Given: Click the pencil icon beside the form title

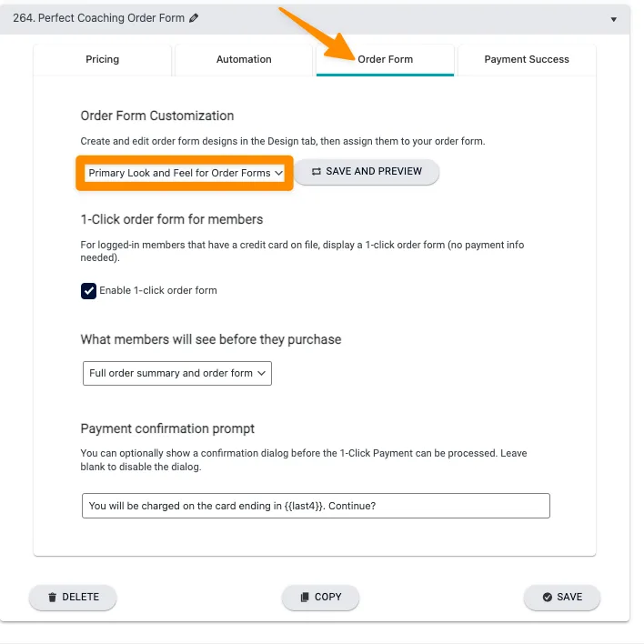Looking at the screenshot, I should tap(194, 18).
